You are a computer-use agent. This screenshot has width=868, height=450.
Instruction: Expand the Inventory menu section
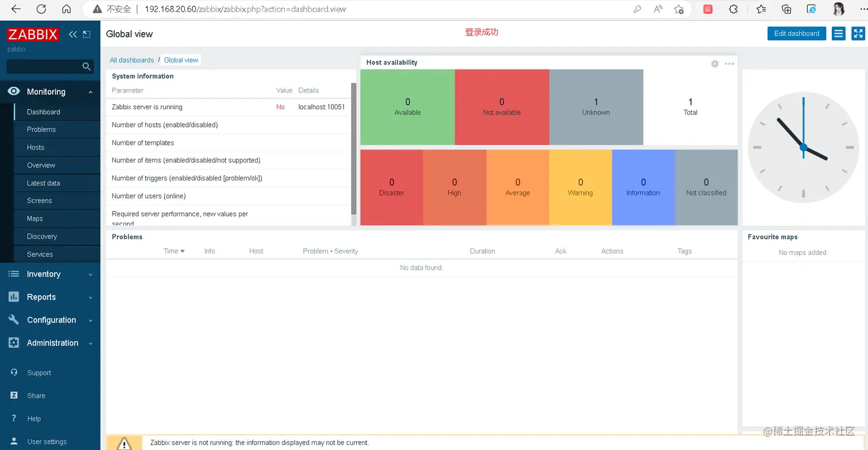[90, 275]
